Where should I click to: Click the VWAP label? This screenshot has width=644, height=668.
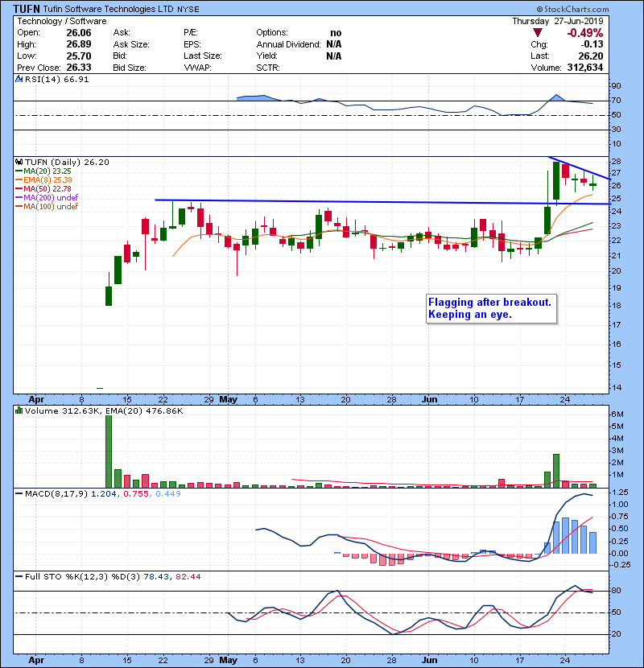(197, 68)
